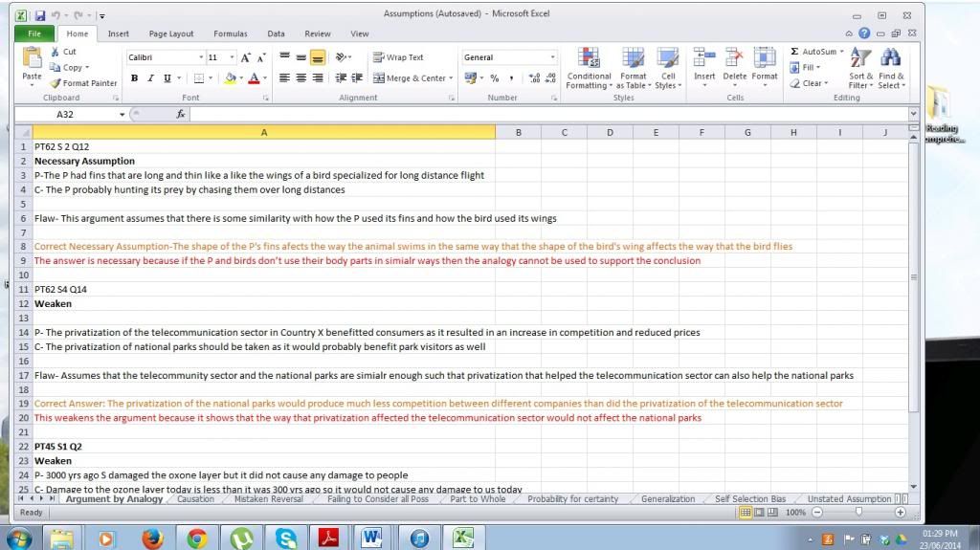
Task: Apply the red Font Color A
Action: (253, 78)
